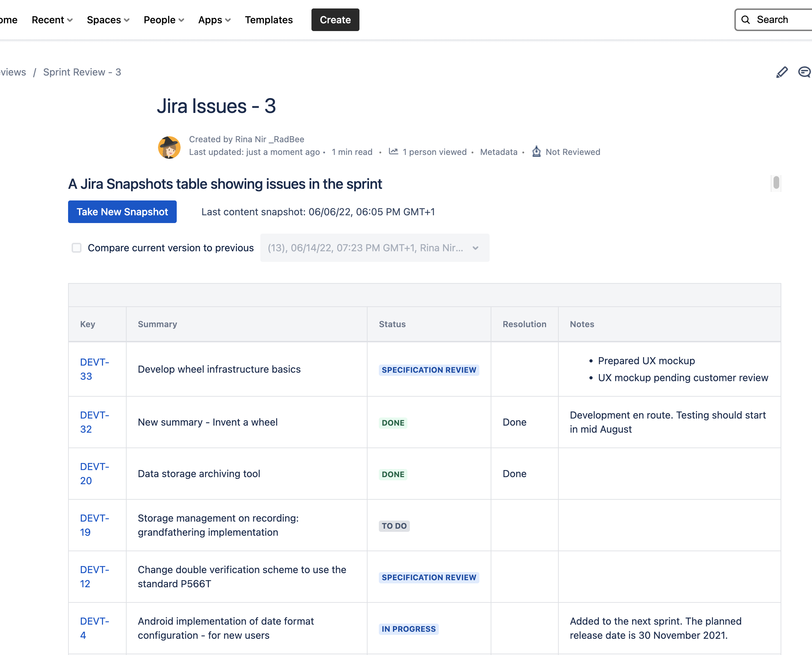Click 'Development en route' note text

click(667, 422)
